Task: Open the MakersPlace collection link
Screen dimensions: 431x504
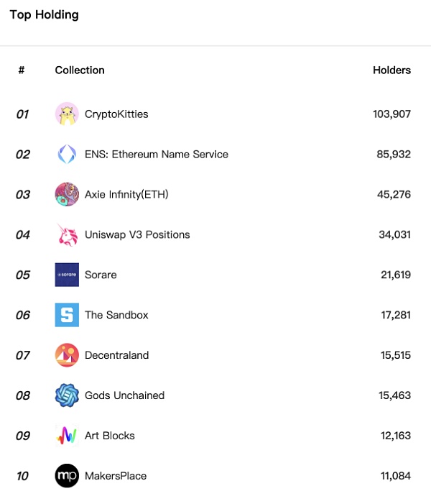Action: click(x=116, y=476)
